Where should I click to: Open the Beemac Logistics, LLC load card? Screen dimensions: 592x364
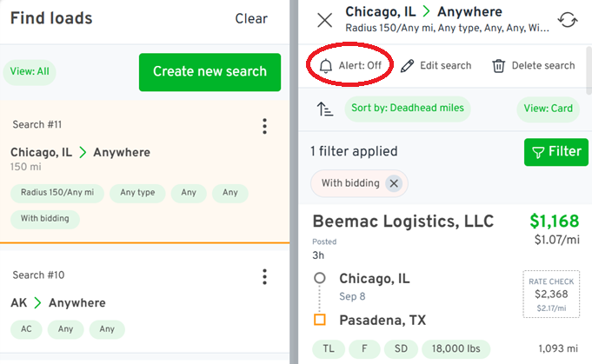coord(402,221)
